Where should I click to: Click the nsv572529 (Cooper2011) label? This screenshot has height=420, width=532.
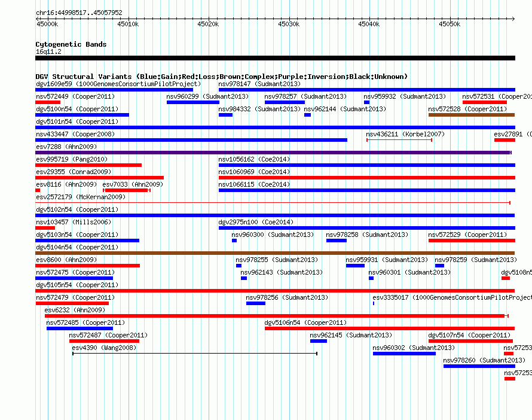click(x=467, y=235)
